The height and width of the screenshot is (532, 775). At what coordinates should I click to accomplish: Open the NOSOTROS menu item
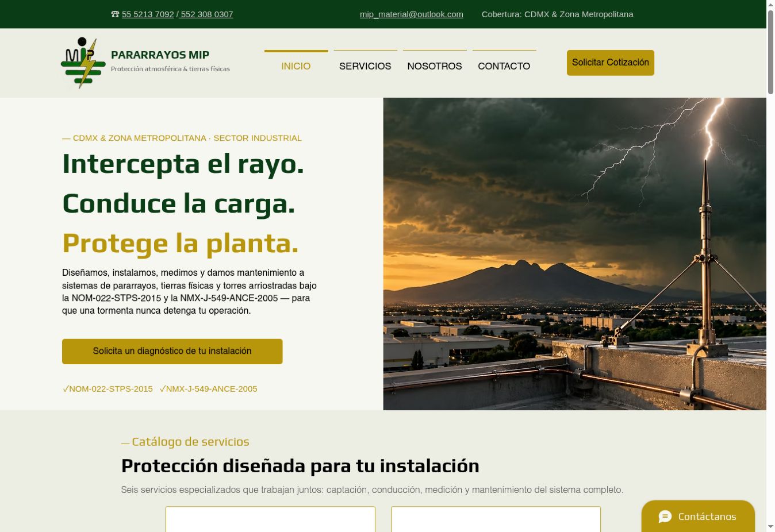pyautogui.click(x=435, y=66)
